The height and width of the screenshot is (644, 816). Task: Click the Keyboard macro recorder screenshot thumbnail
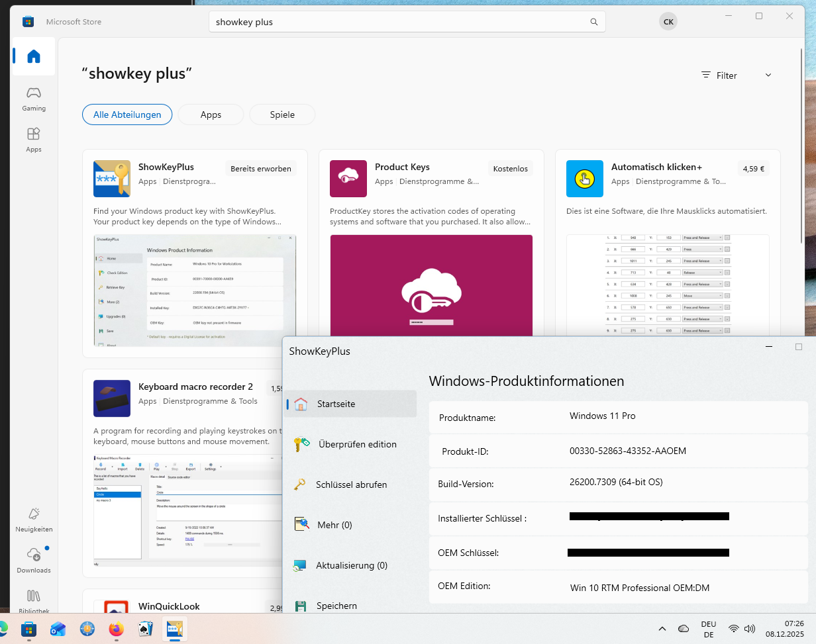[187, 510]
